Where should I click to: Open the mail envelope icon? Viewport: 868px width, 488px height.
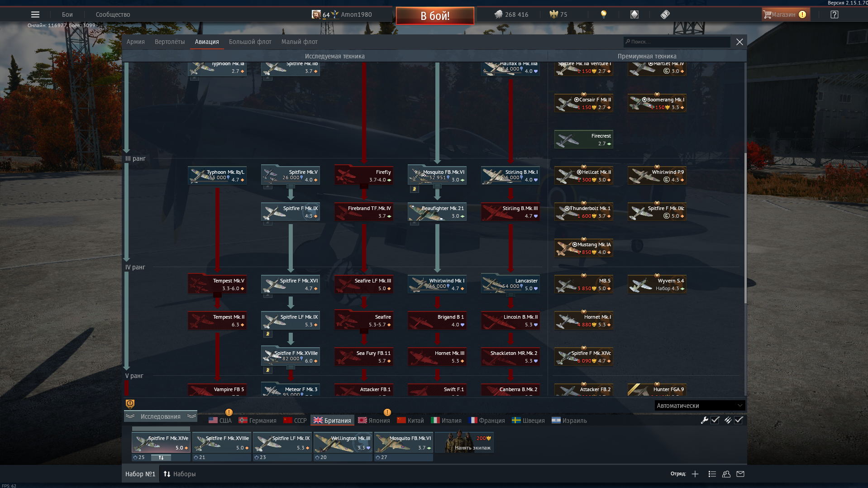coord(740,474)
